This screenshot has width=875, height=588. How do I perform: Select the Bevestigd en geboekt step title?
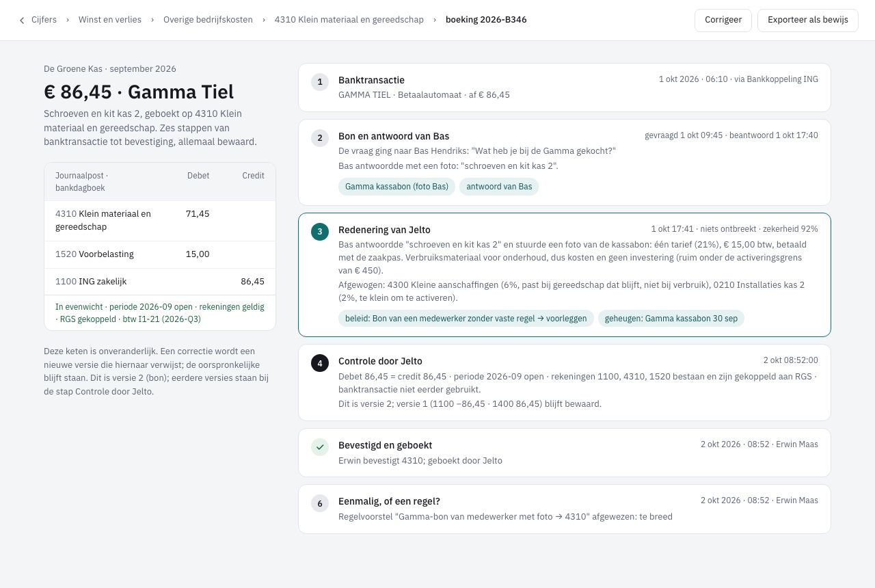coord(384,445)
